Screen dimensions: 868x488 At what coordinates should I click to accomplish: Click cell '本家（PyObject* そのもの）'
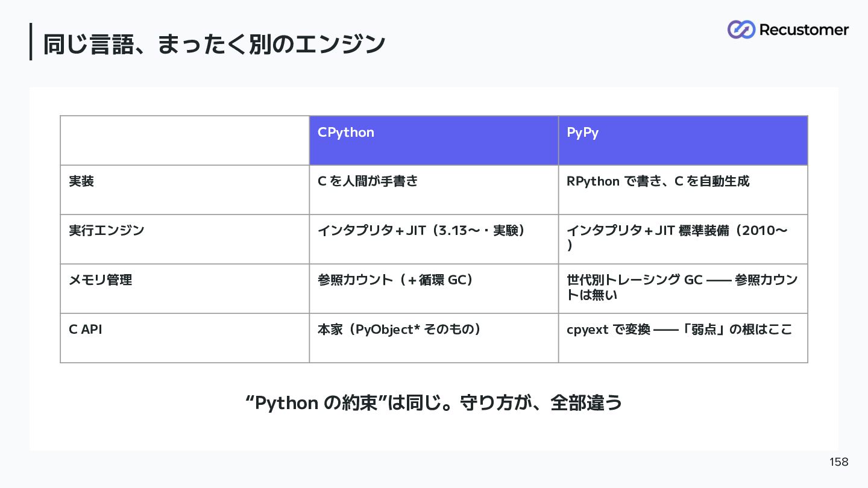coord(434,338)
